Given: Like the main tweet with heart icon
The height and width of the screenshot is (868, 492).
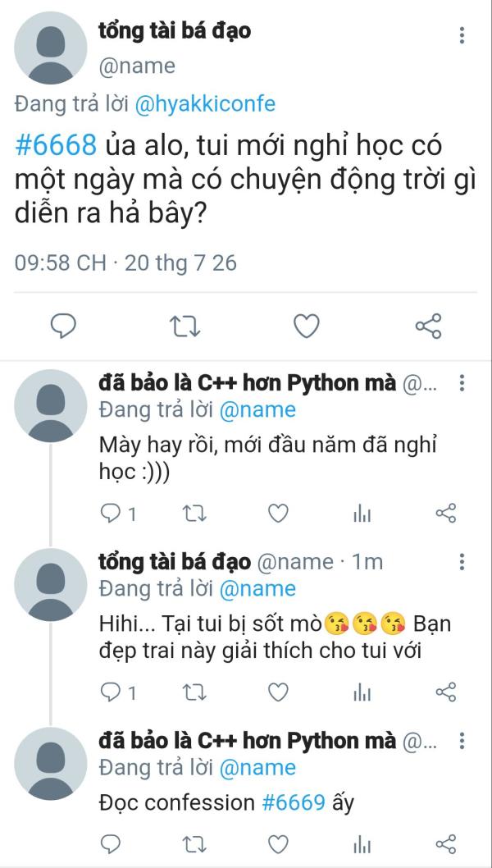Looking at the screenshot, I should tap(306, 327).
